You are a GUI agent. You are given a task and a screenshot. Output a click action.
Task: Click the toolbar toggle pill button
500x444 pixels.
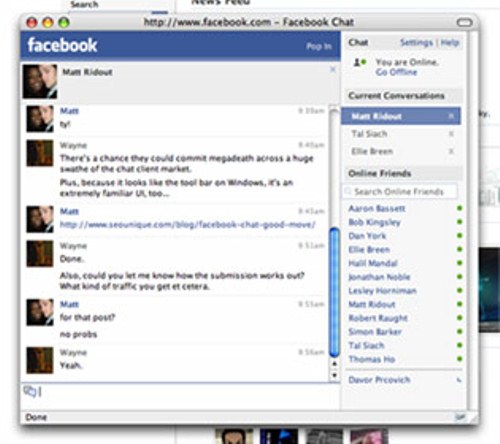coord(464,23)
